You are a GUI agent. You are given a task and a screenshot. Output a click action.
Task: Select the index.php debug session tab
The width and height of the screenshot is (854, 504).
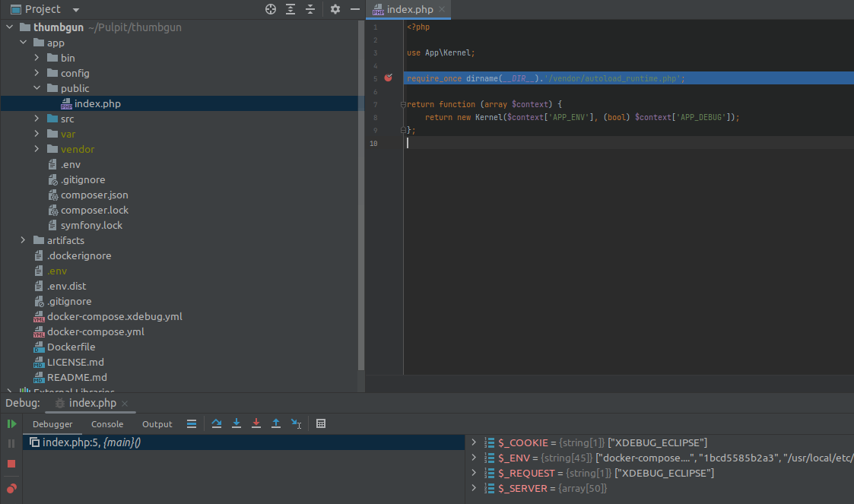coord(92,403)
